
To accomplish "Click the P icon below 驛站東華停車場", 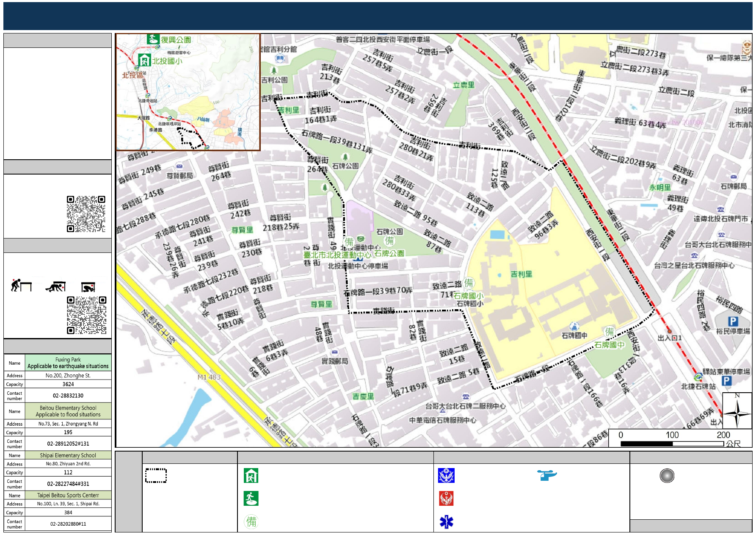I will [726, 381].
